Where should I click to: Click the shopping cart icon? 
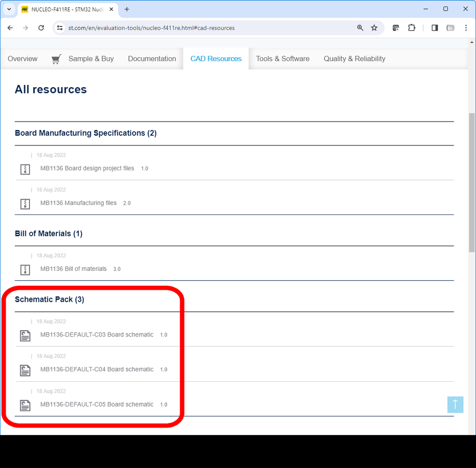(x=57, y=59)
